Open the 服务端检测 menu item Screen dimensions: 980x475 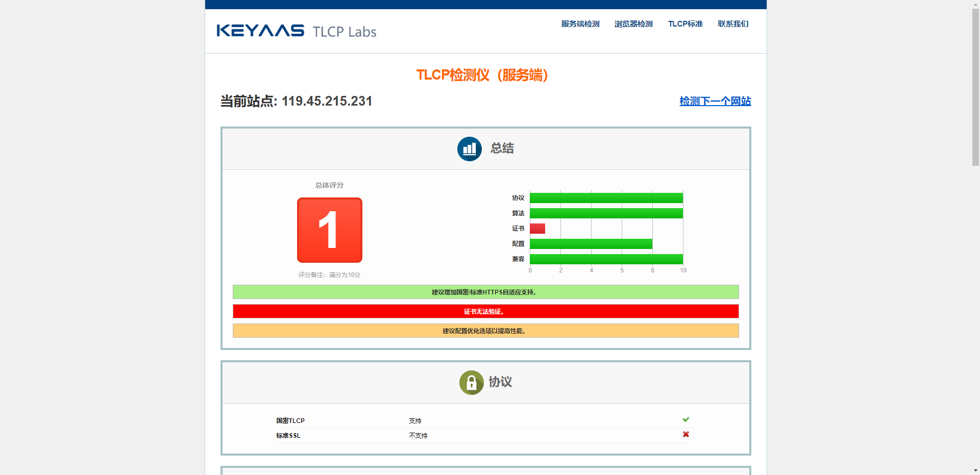[x=580, y=24]
